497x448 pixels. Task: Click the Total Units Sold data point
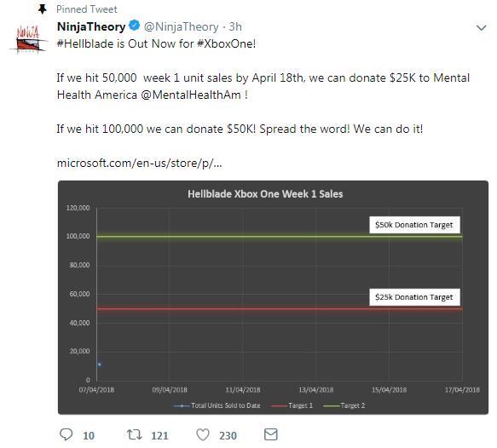tap(100, 365)
